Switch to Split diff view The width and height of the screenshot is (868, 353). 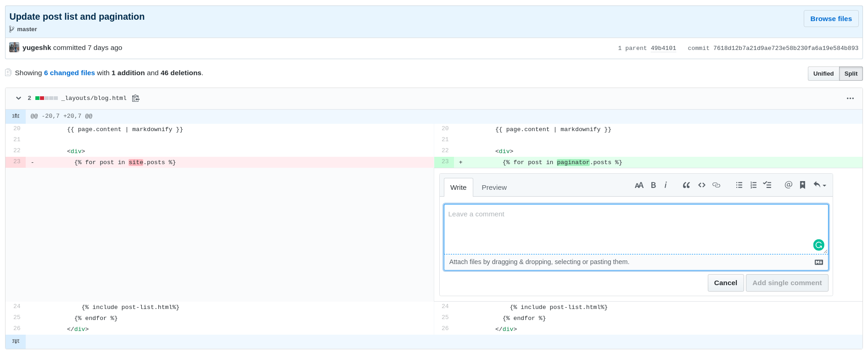point(851,73)
